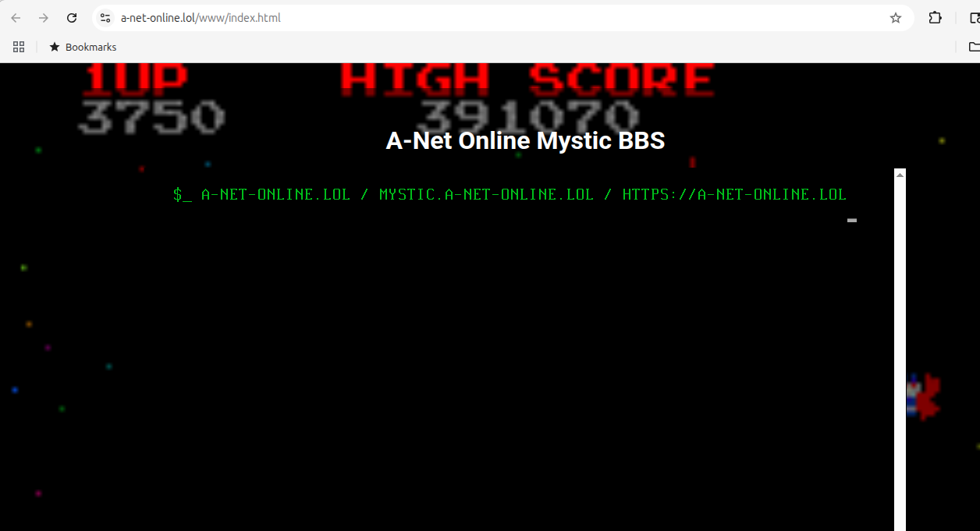Viewport: 980px width, 531px height.
Task: Click the red HIGH SCORE label
Action: (527, 80)
